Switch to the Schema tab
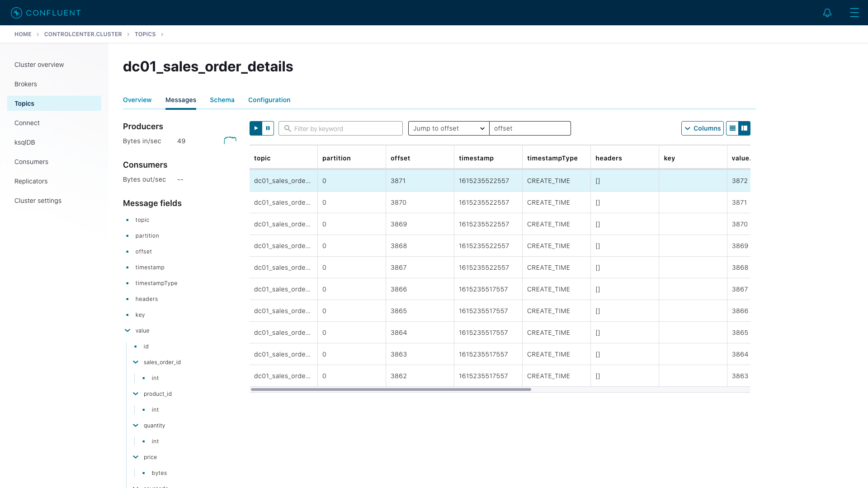 pos(222,99)
